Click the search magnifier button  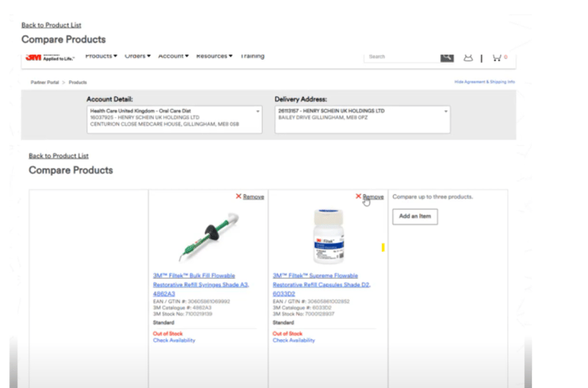click(446, 57)
